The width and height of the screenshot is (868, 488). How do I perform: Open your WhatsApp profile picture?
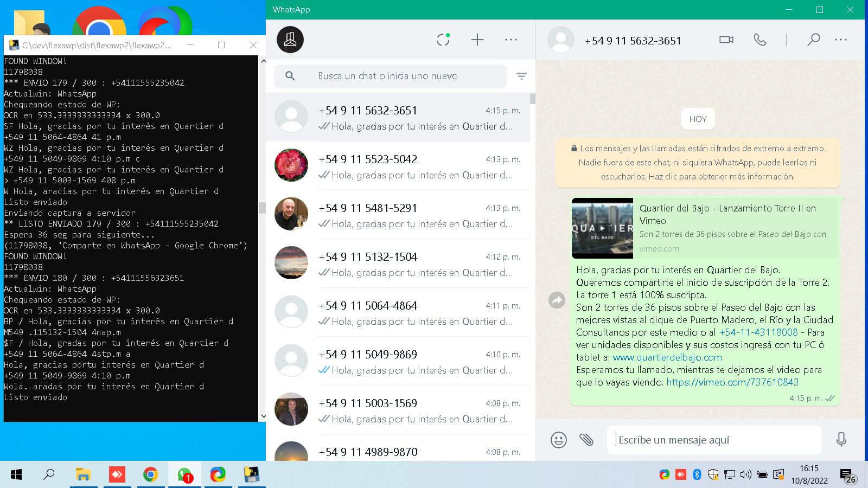(290, 40)
